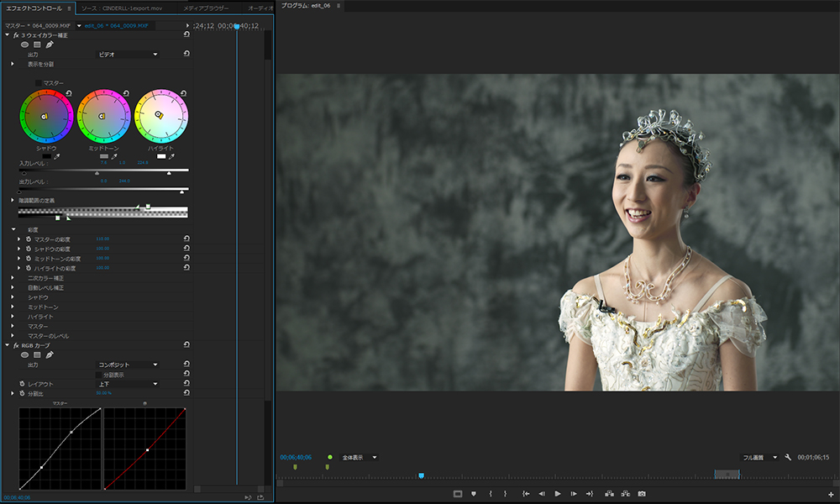Click the 入力レベル white point slider handle
Image resolution: width=840 pixels, height=504 pixels.
pos(170,173)
